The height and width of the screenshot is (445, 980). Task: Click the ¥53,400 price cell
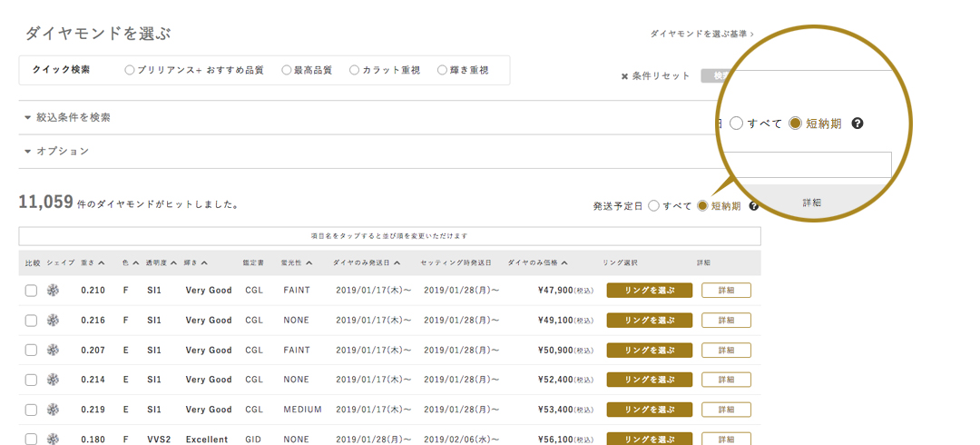[565, 410]
